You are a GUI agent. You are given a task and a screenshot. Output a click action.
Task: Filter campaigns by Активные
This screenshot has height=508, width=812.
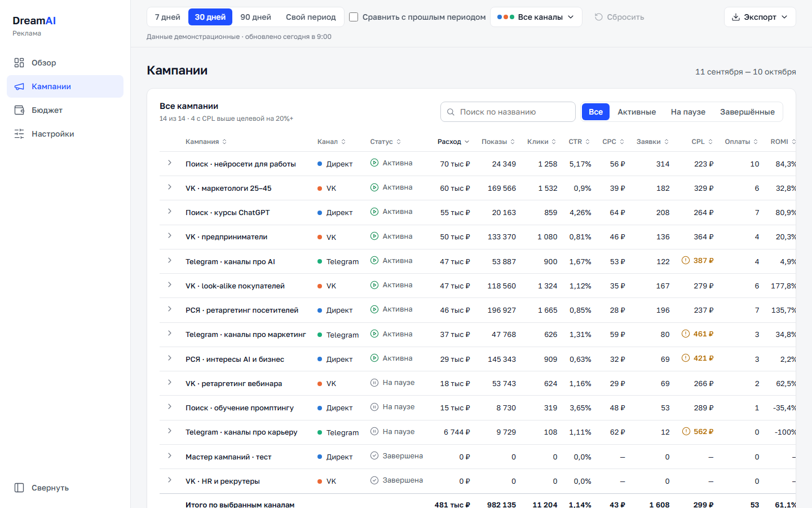(x=637, y=112)
